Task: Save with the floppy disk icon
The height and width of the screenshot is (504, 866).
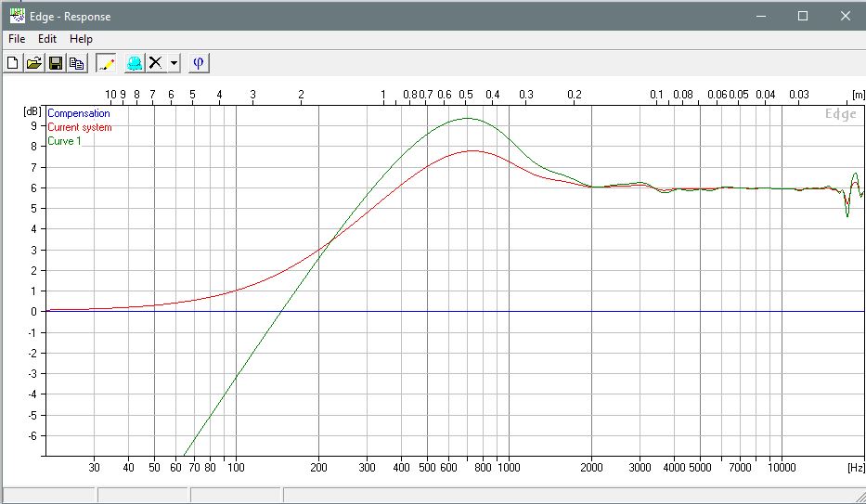Action: [56, 63]
